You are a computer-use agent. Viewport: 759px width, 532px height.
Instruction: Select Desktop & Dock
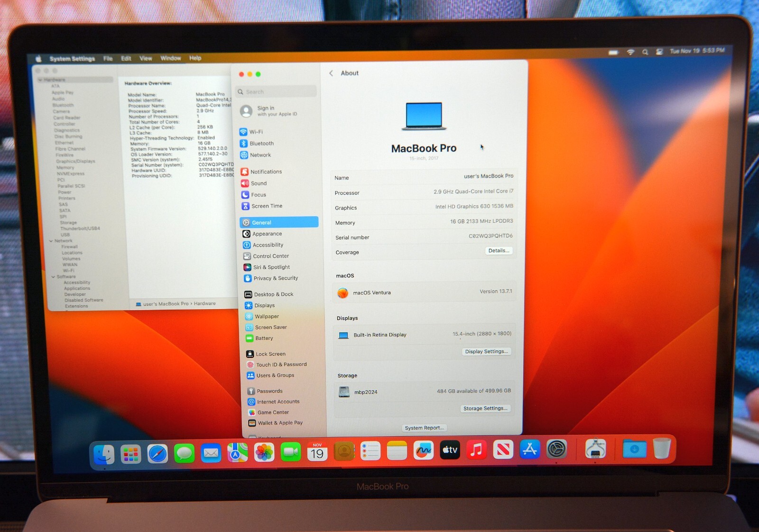(x=269, y=294)
